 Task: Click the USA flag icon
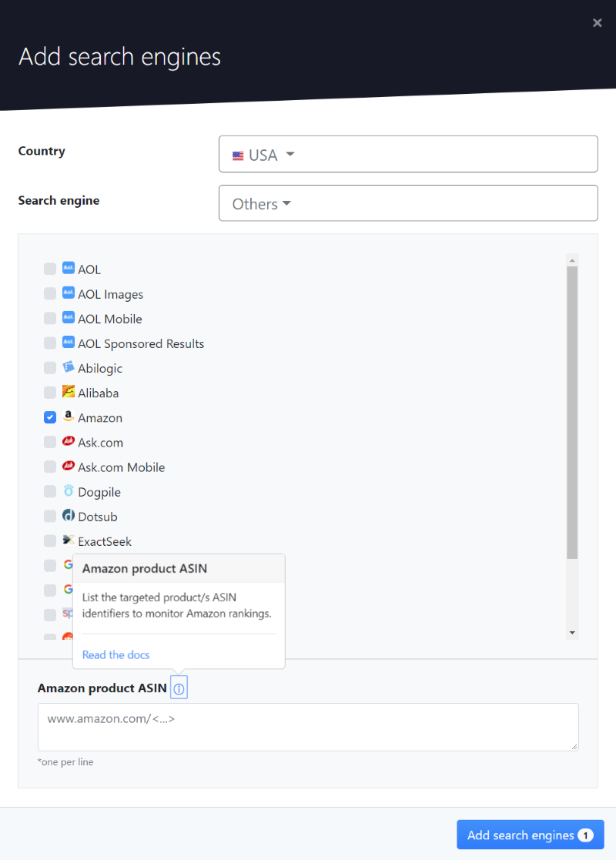coord(238,156)
